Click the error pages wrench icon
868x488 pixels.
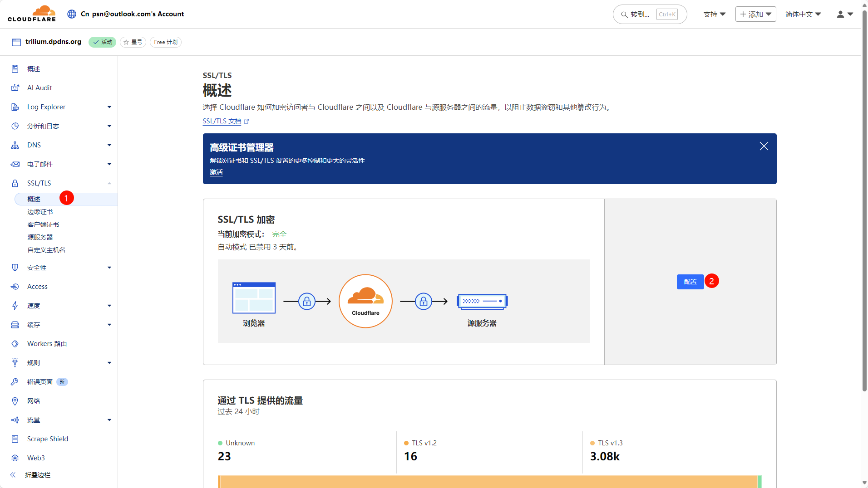pyautogui.click(x=15, y=382)
